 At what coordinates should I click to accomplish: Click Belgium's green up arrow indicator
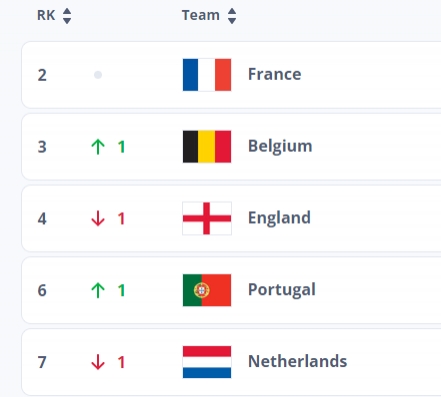click(x=98, y=147)
